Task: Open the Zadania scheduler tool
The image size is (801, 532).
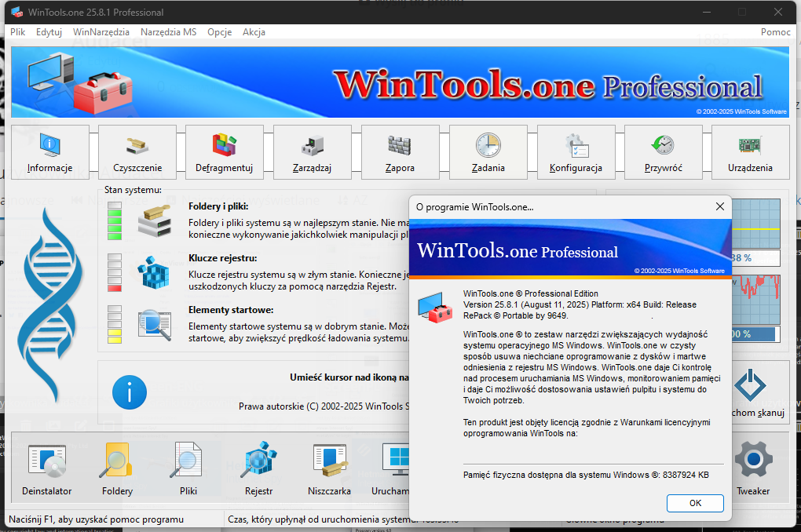Action: (x=488, y=152)
